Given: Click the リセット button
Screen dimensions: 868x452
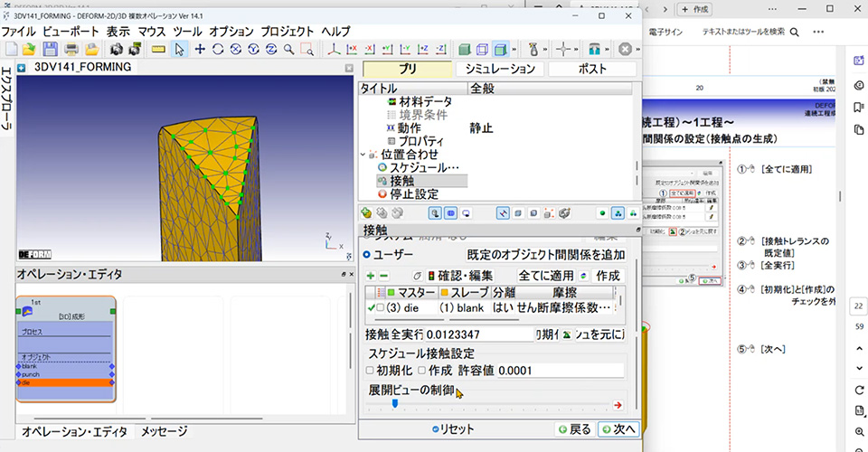Looking at the screenshot, I should click(453, 429).
